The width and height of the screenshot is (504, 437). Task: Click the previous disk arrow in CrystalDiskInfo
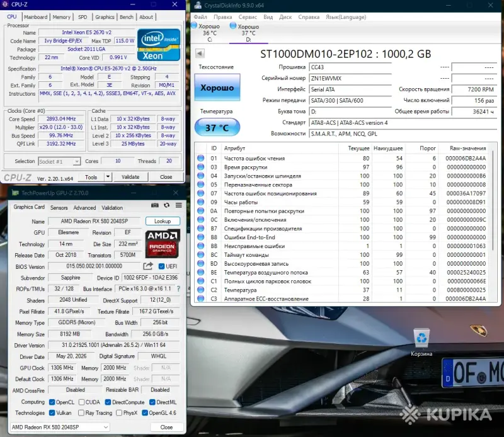coord(200,54)
